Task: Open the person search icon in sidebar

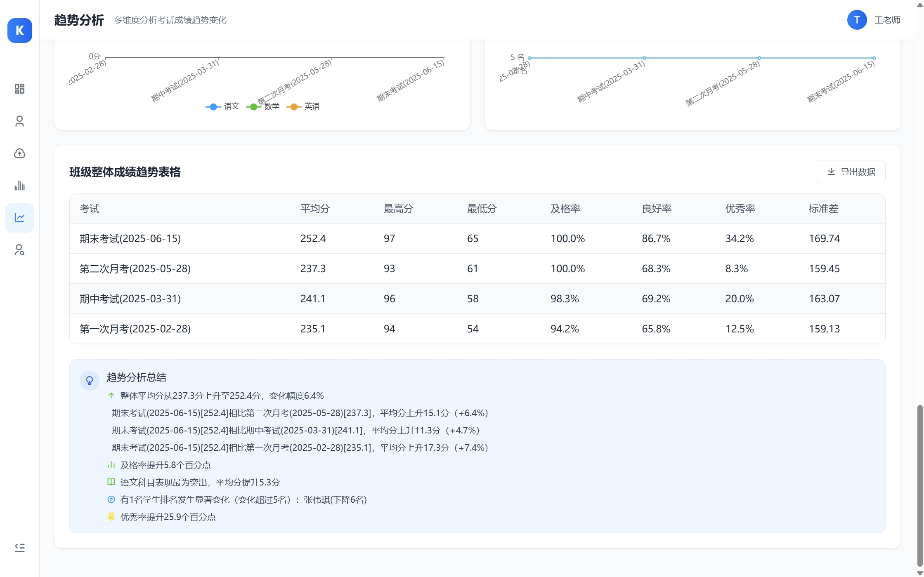Action: click(x=19, y=250)
